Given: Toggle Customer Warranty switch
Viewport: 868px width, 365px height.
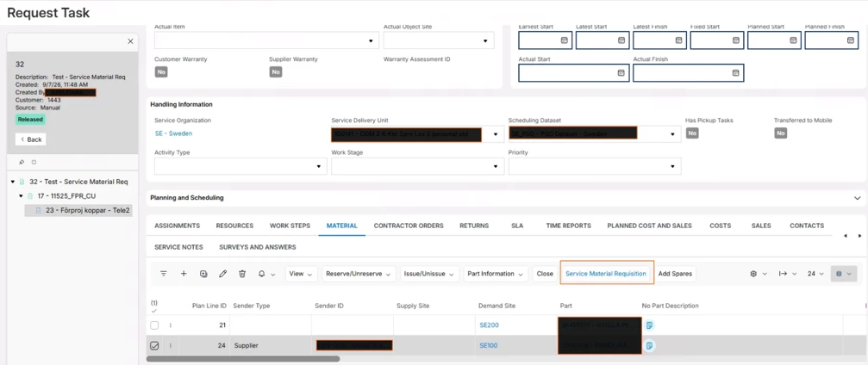Looking at the screenshot, I should click(161, 72).
